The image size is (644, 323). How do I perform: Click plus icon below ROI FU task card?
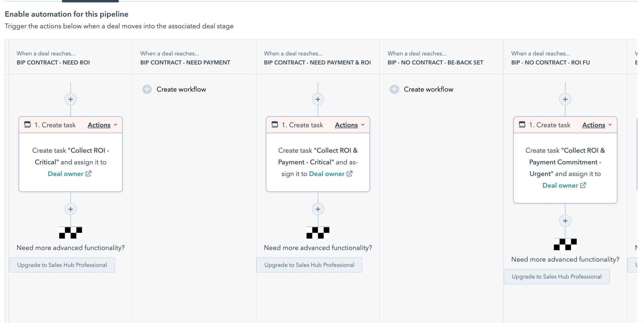[565, 221]
